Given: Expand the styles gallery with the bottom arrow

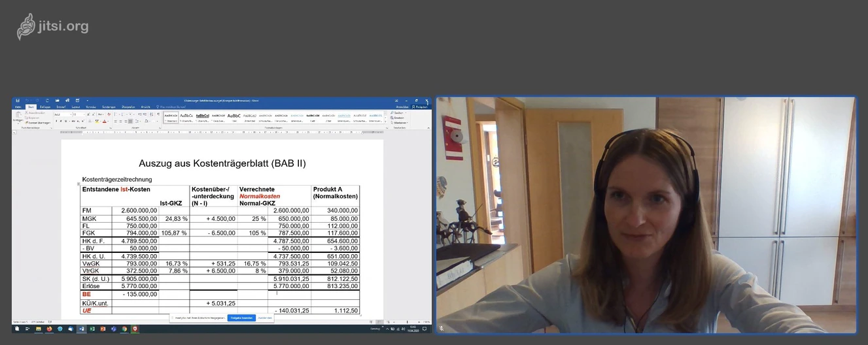Looking at the screenshot, I should pos(387,122).
